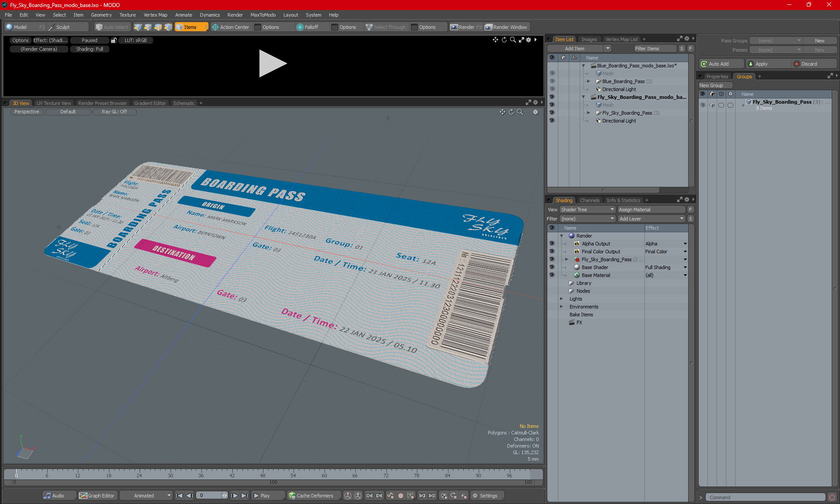Select Edges selection mode icon
This screenshot has height=504, width=840.
click(x=148, y=27)
